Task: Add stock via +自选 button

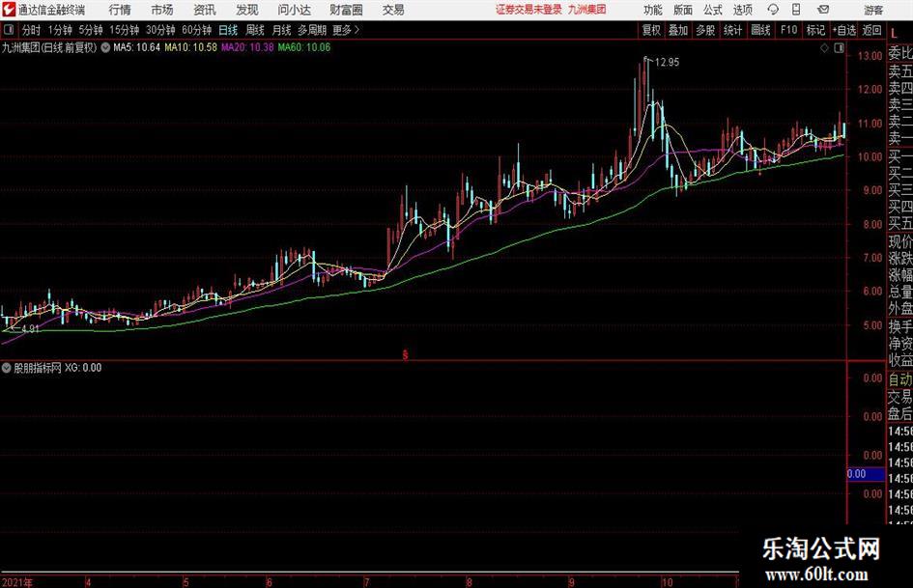Action: (x=844, y=30)
